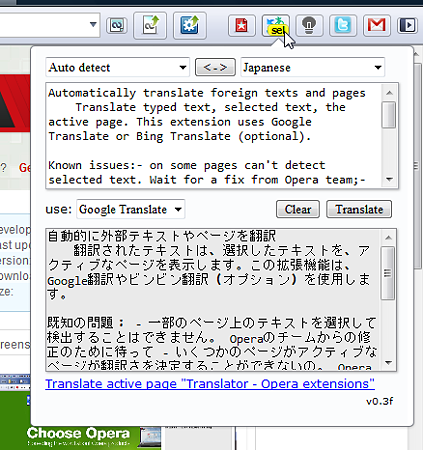Click the source text scrollbar up arrow
Image resolution: width=423 pixels, height=450 pixels.
pos(389,93)
